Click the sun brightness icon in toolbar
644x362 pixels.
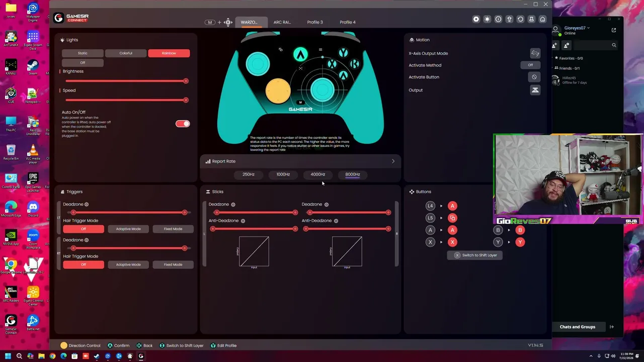487,19
